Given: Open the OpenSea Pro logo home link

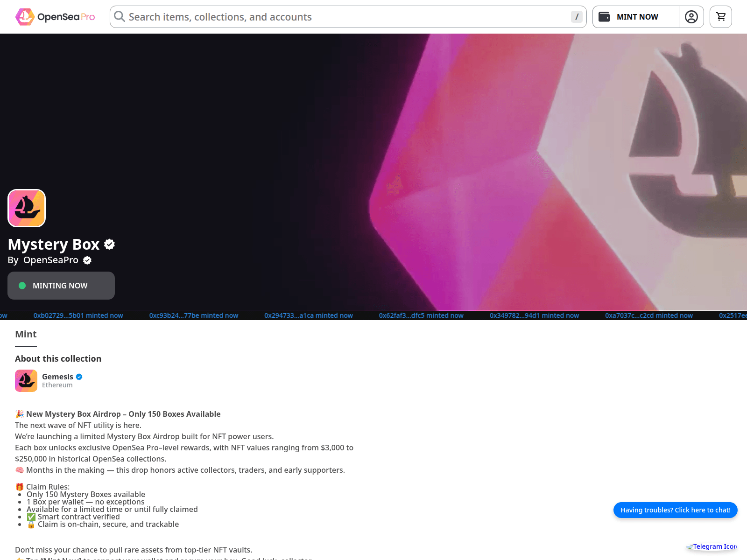Looking at the screenshot, I should point(55,17).
